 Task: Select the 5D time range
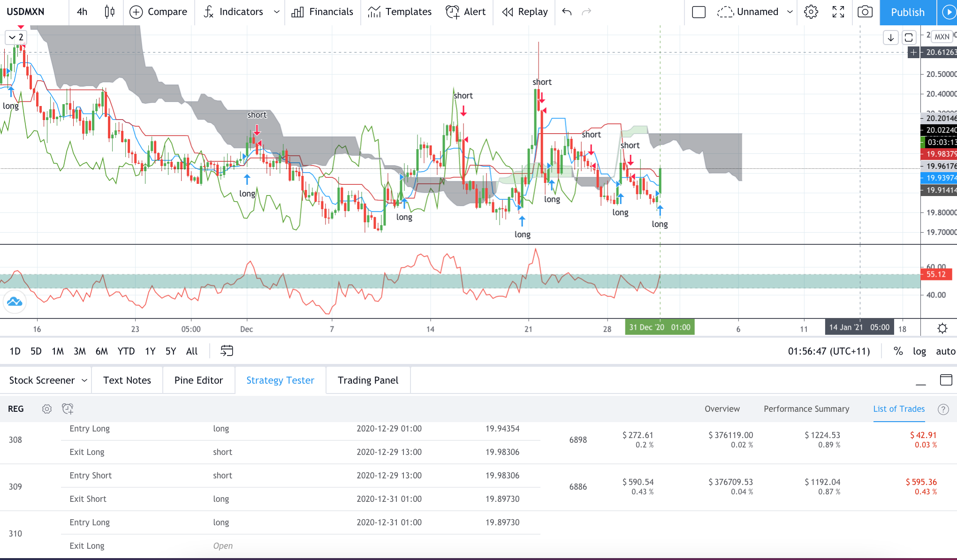pyautogui.click(x=36, y=351)
